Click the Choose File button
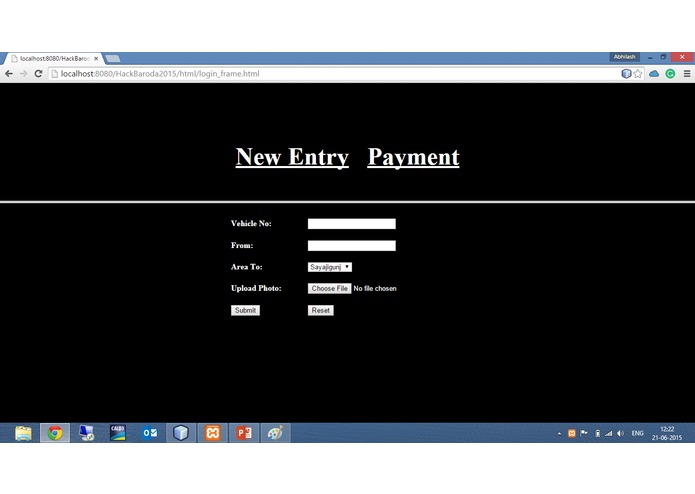Image resolution: width=695 pixels, height=494 pixels. tap(329, 288)
